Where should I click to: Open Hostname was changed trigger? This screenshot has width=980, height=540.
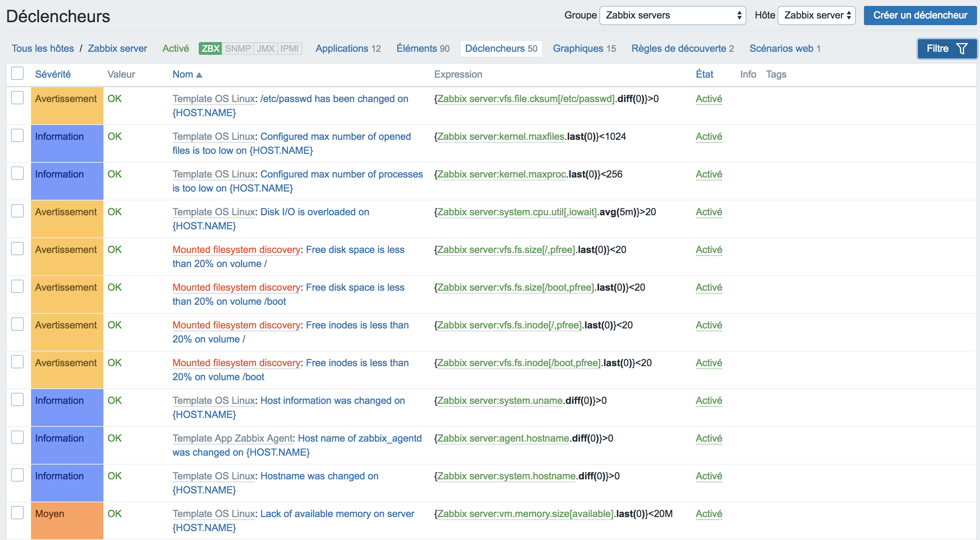[276, 483]
